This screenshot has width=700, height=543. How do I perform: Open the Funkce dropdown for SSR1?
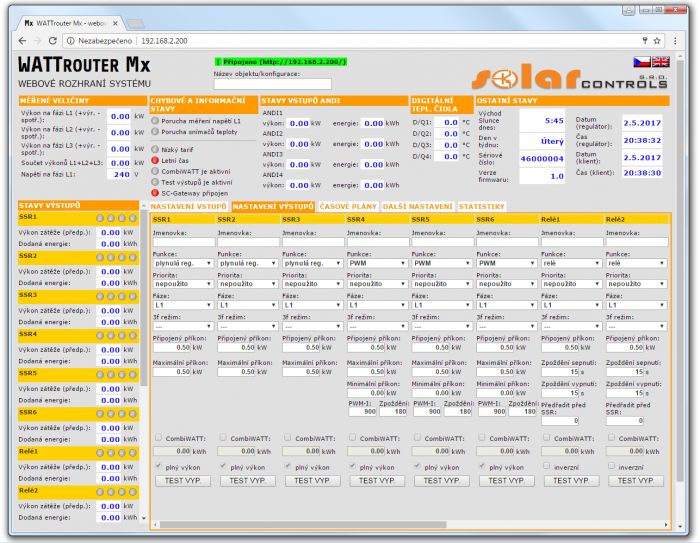click(x=182, y=263)
